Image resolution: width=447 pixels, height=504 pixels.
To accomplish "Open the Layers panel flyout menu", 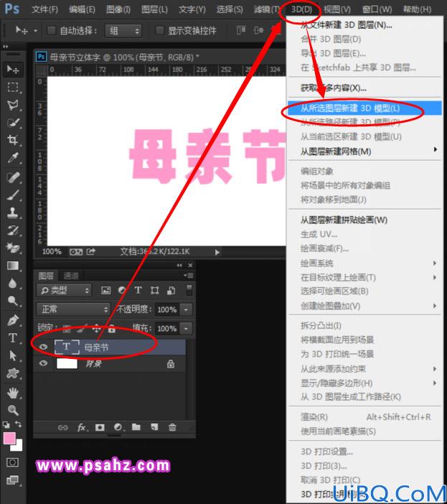I will [x=189, y=276].
